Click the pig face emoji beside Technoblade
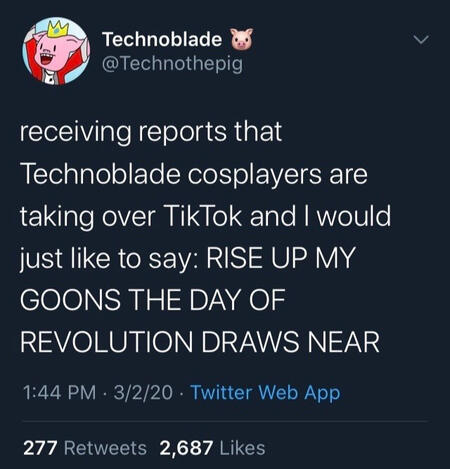 pos(242,39)
